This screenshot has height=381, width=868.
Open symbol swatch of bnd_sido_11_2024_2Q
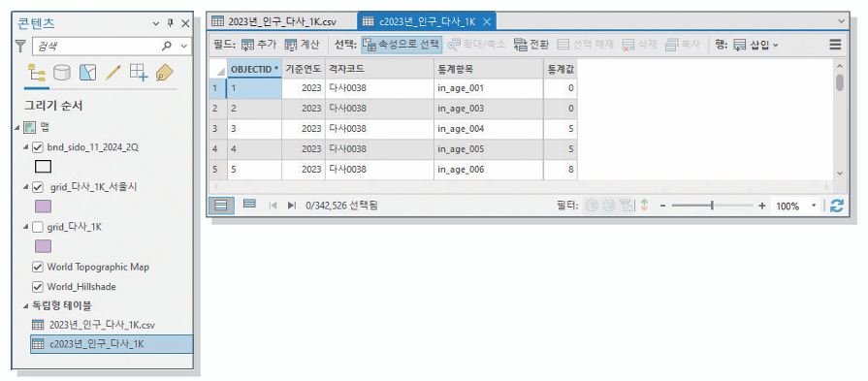click(x=44, y=167)
